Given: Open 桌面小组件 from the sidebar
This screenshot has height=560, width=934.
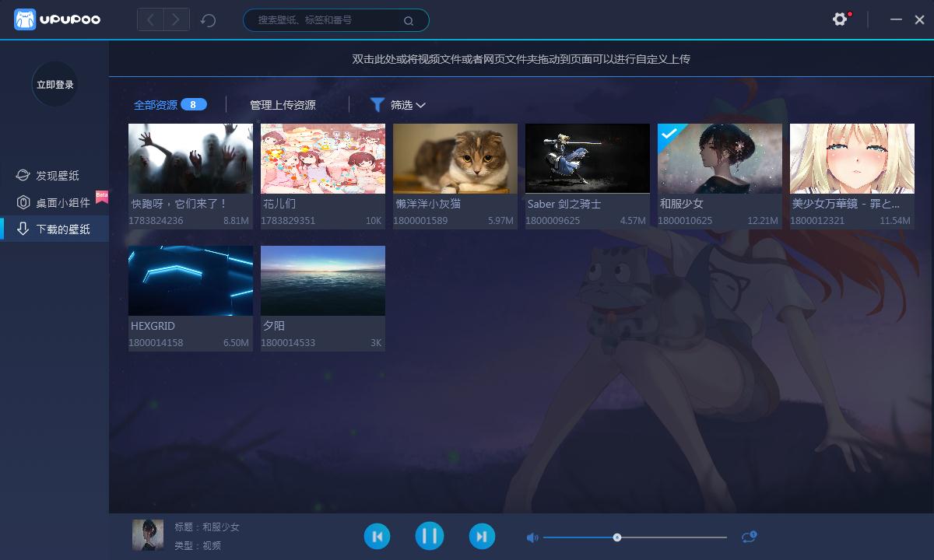Looking at the screenshot, I should click(x=54, y=202).
